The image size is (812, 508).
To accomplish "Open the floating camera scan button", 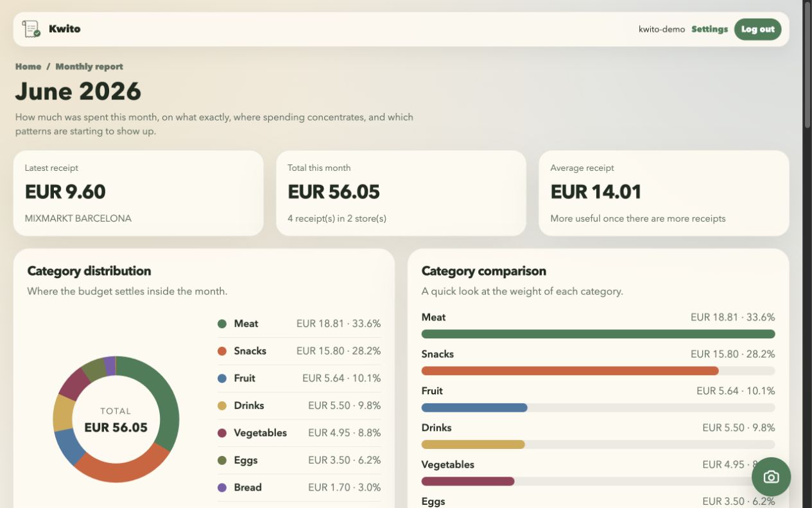I will (771, 477).
